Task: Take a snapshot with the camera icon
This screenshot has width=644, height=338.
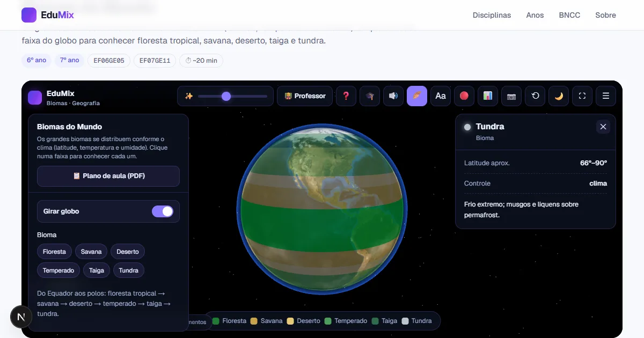Action: coord(511,96)
